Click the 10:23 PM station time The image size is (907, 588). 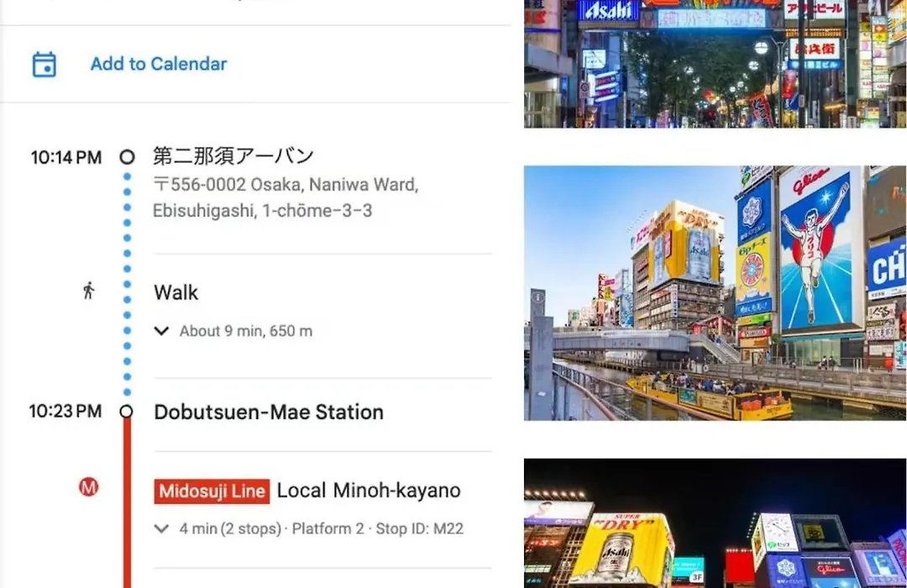[66, 412]
